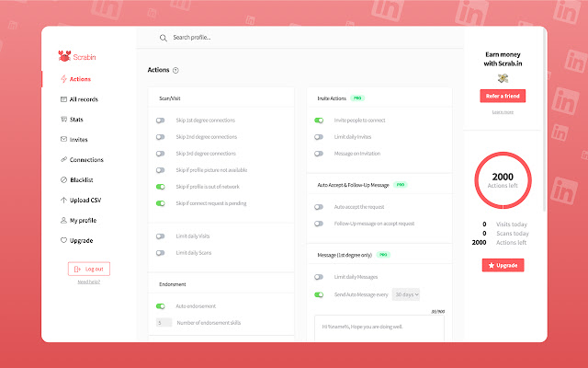The width and height of the screenshot is (588, 368).
Task: Open Invites in sidebar
Action: click(x=78, y=139)
